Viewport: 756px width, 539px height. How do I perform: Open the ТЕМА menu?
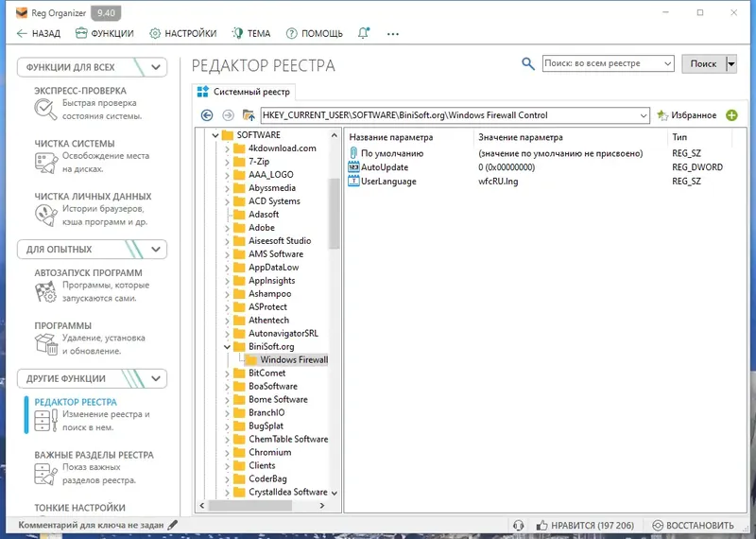[x=251, y=33]
